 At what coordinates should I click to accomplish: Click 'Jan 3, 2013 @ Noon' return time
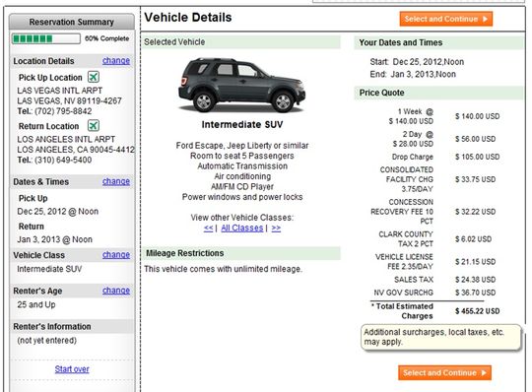[54, 239]
